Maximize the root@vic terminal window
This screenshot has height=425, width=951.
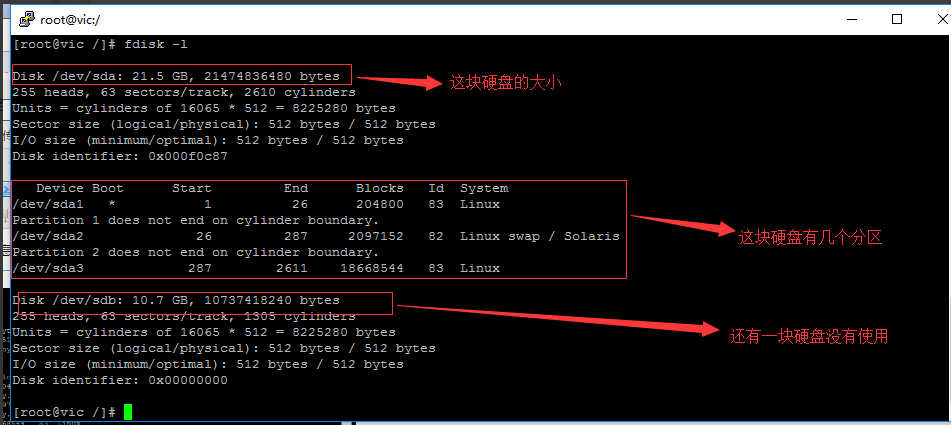pos(896,18)
